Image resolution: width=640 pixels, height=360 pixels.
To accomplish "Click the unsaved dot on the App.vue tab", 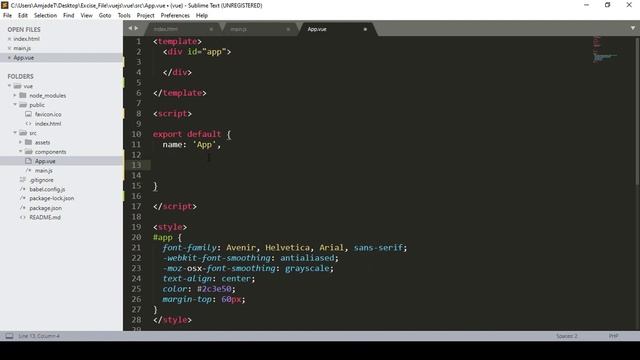I will coord(365,29).
